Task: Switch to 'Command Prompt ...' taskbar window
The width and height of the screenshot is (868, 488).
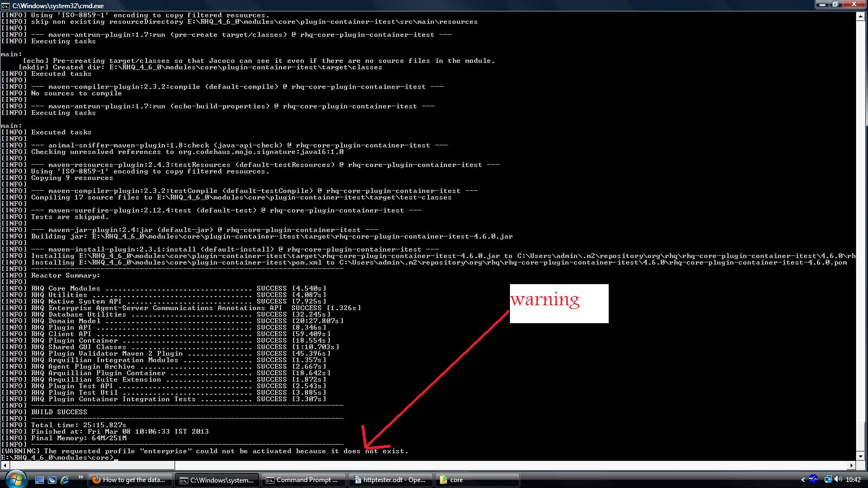Action: tap(303, 480)
